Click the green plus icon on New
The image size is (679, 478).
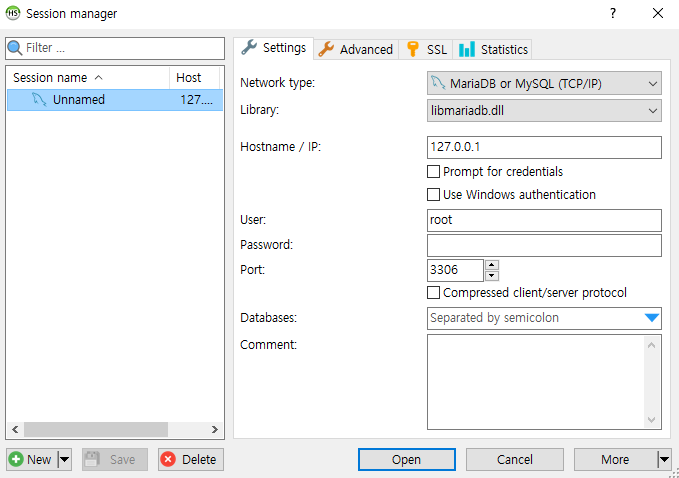coord(16,459)
